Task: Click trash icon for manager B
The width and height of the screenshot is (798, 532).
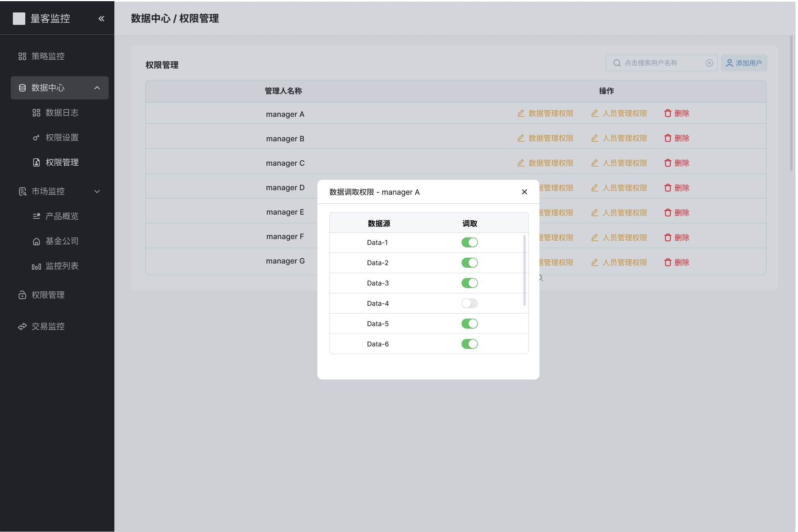Action: click(x=667, y=138)
